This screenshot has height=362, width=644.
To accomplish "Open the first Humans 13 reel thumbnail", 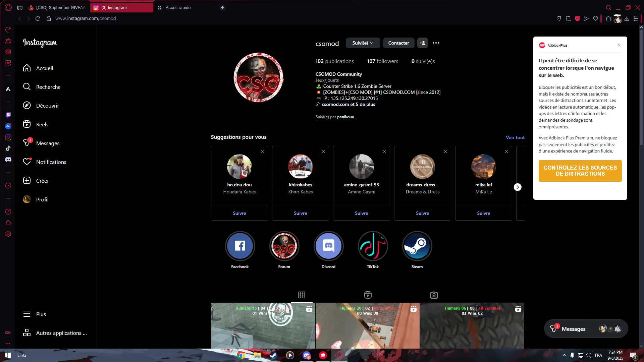I will 263,325.
